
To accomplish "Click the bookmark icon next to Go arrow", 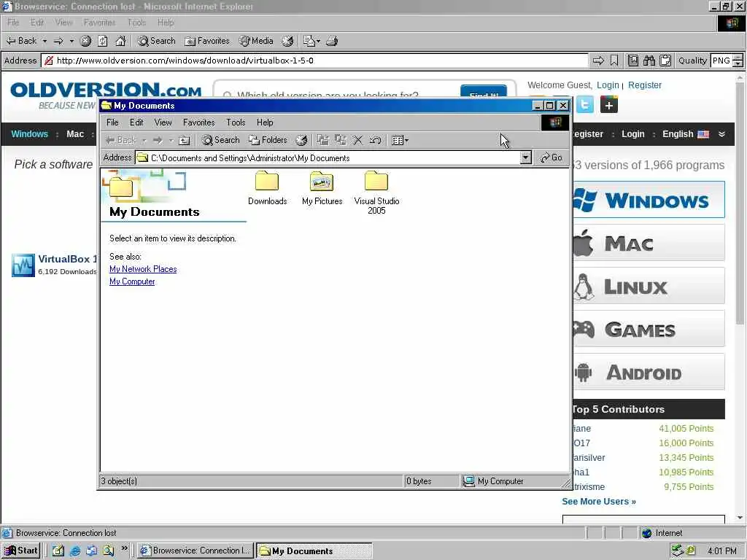I will [x=614, y=61].
